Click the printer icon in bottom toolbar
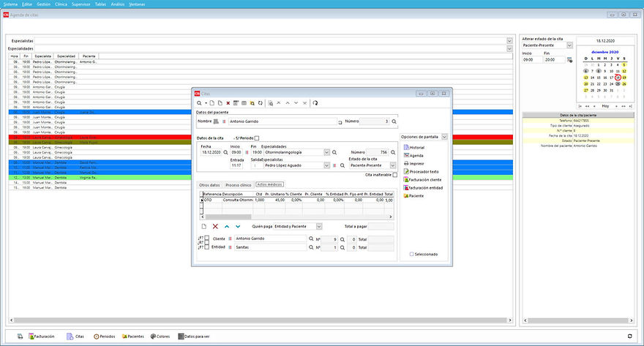This screenshot has height=346, width=644. coord(20,336)
